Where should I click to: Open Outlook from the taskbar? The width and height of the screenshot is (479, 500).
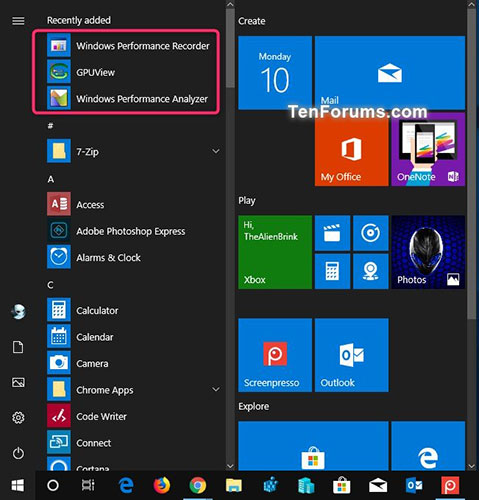tap(414, 485)
